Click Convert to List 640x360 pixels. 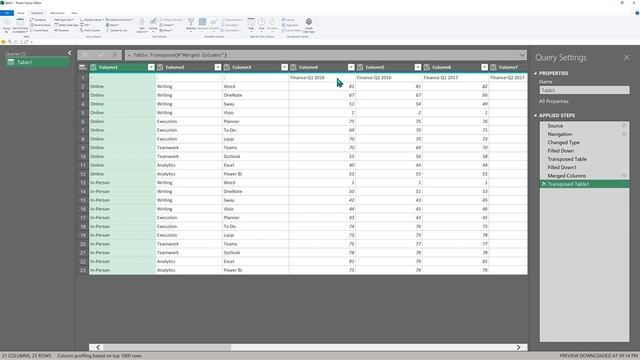point(117,30)
